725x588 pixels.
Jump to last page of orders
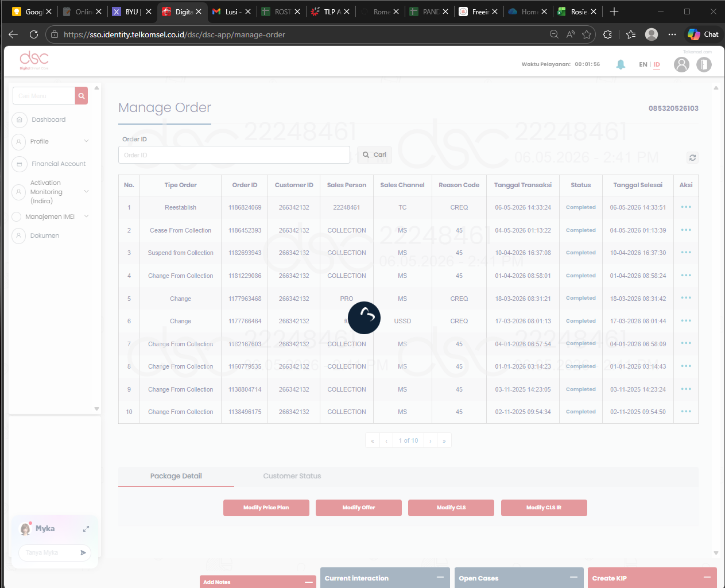coord(444,440)
